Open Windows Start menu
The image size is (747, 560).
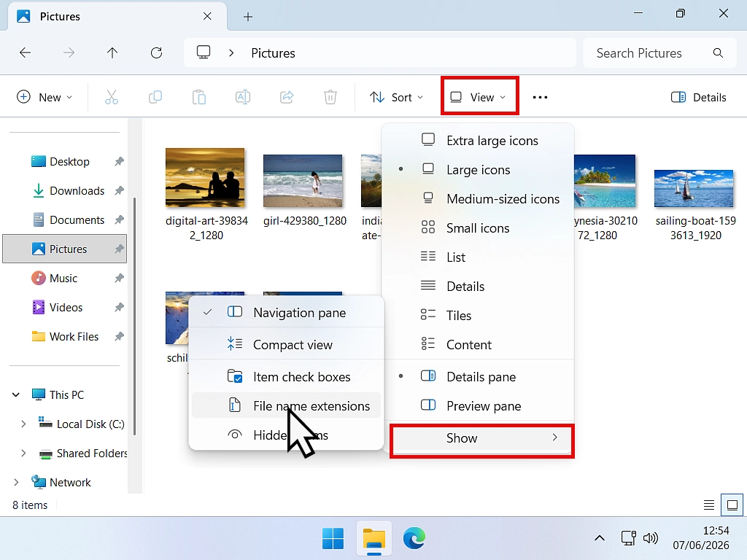[x=333, y=539]
